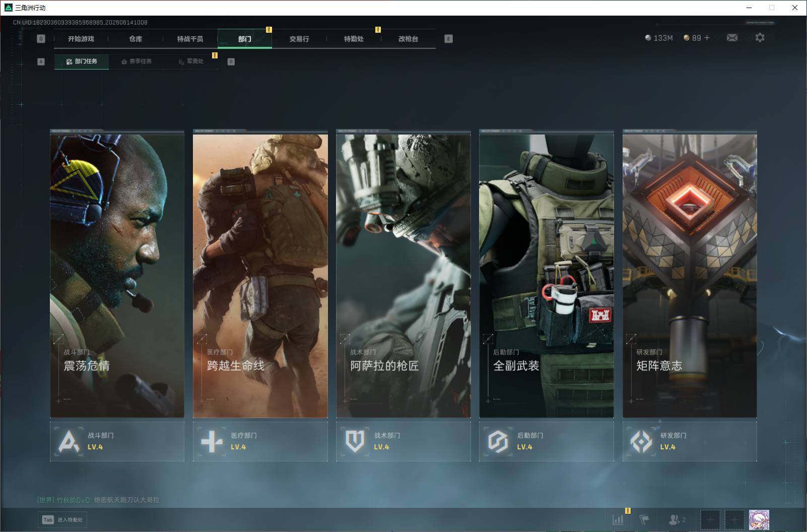Close the 三角洲行动 window
Image resolution: width=807 pixels, height=532 pixels.
pyautogui.click(x=795, y=8)
